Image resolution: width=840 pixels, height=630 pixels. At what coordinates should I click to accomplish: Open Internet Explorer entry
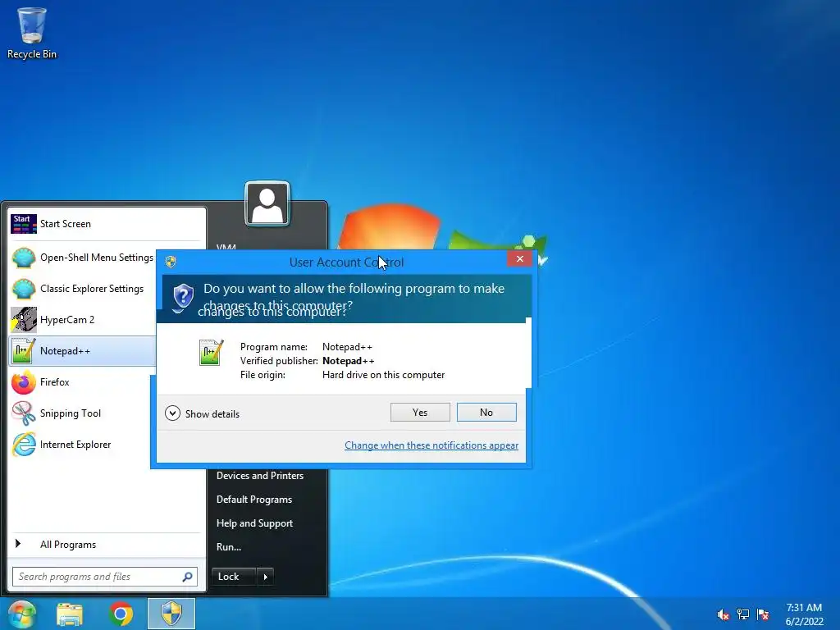80,445
